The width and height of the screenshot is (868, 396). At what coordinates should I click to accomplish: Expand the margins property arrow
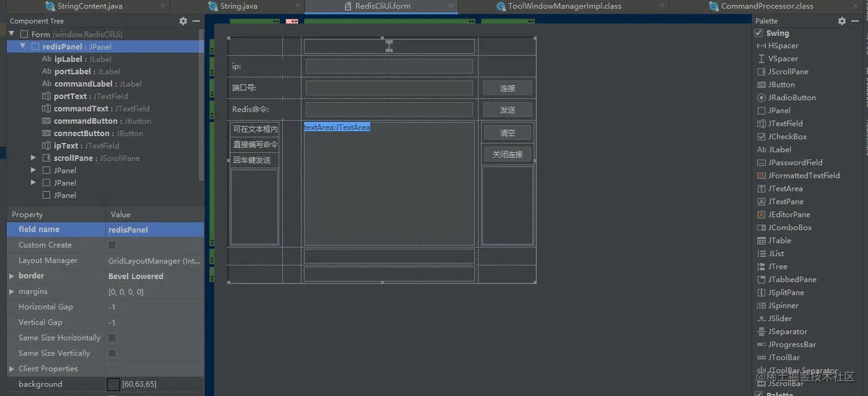[x=11, y=291]
